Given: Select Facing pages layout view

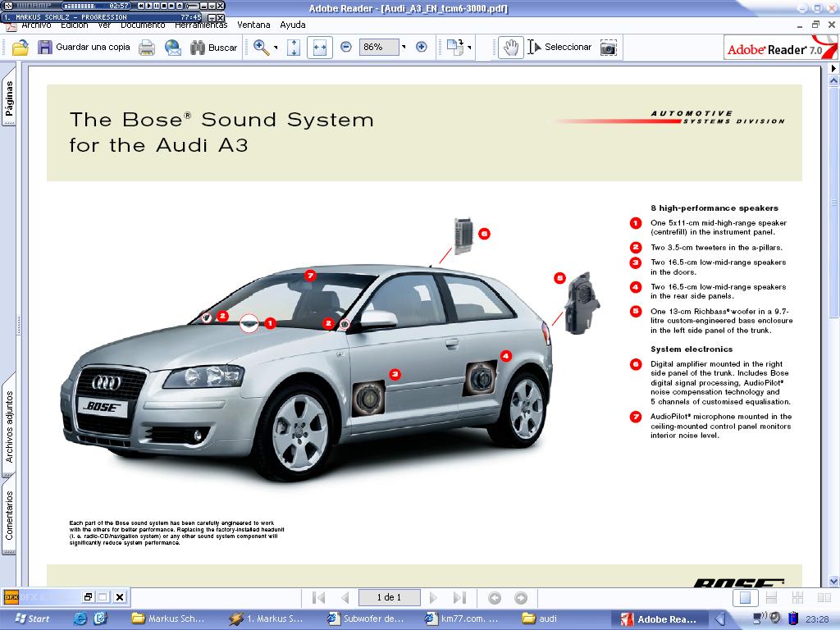Looking at the screenshot, I should tap(824, 597).
